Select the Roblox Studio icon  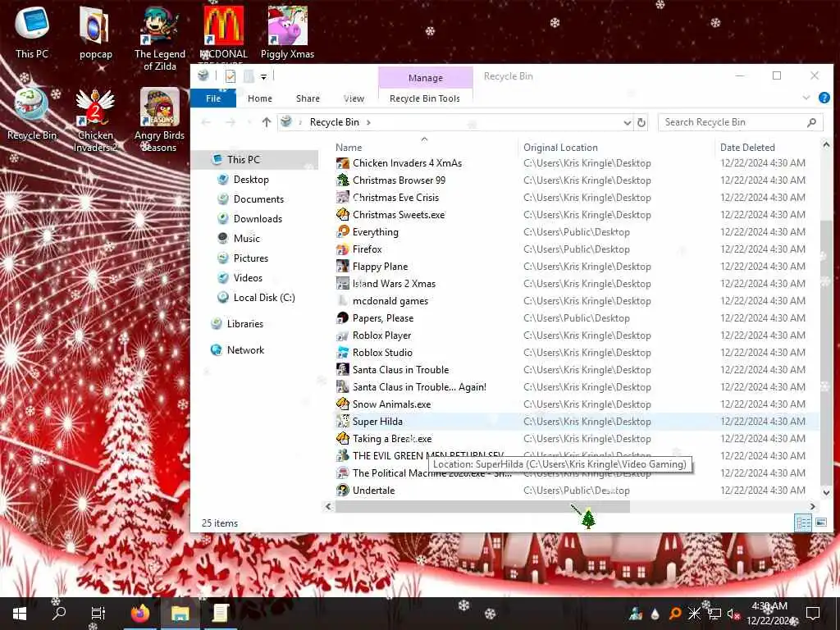coord(343,353)
